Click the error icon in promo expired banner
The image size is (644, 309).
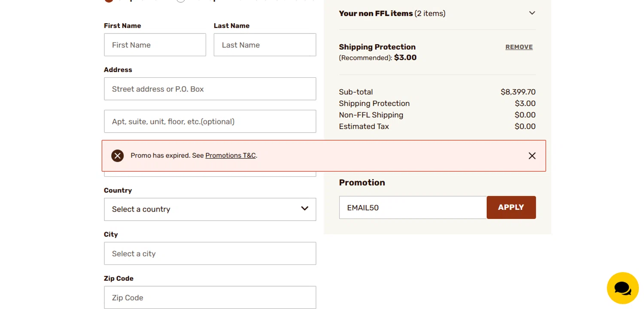tap(117, 156)
